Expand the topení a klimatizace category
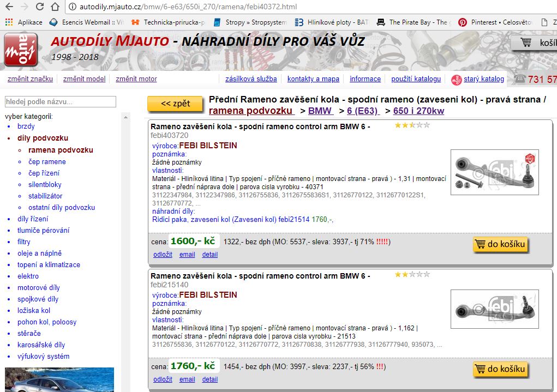 point(49,264)
